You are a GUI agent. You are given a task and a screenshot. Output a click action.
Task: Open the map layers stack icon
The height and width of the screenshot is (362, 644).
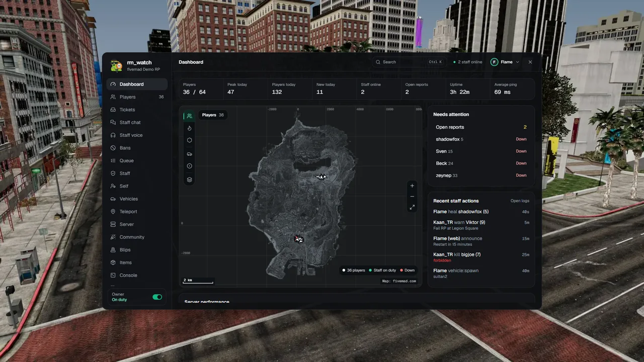click(189, 179)
